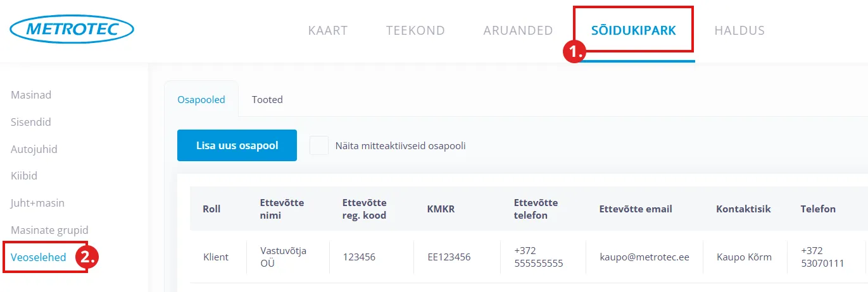The image size is (868, 292).
Task: Click the Roll column header
Action: [x=211, y=209]
